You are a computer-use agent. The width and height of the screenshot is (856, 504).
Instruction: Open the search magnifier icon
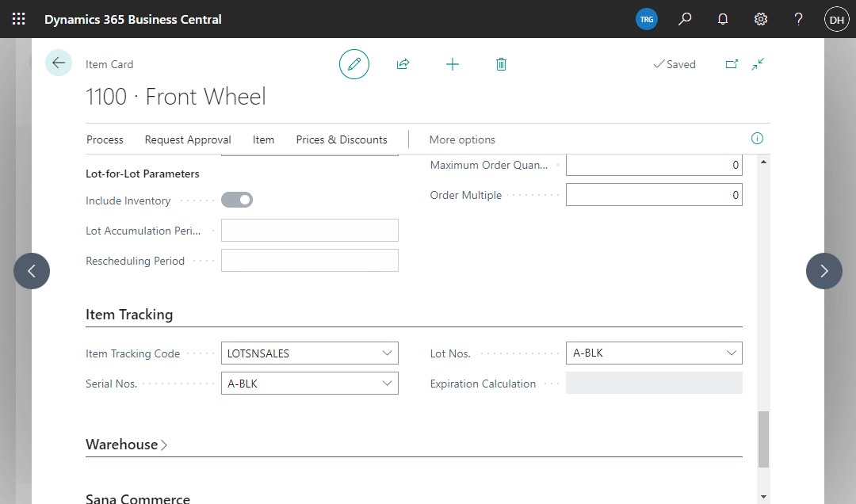[685, 19]
